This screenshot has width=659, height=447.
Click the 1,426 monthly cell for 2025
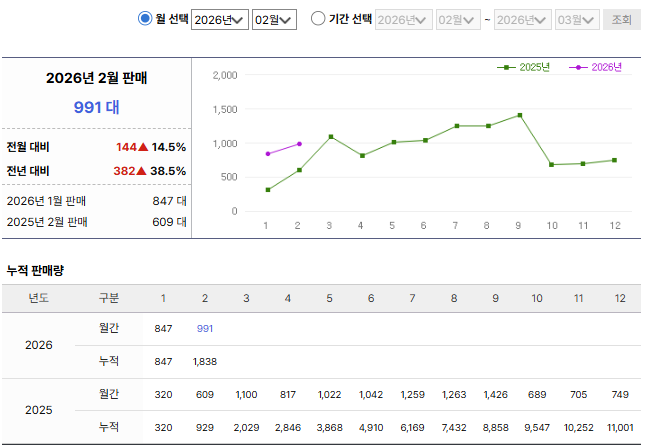[x=496, y=394]
